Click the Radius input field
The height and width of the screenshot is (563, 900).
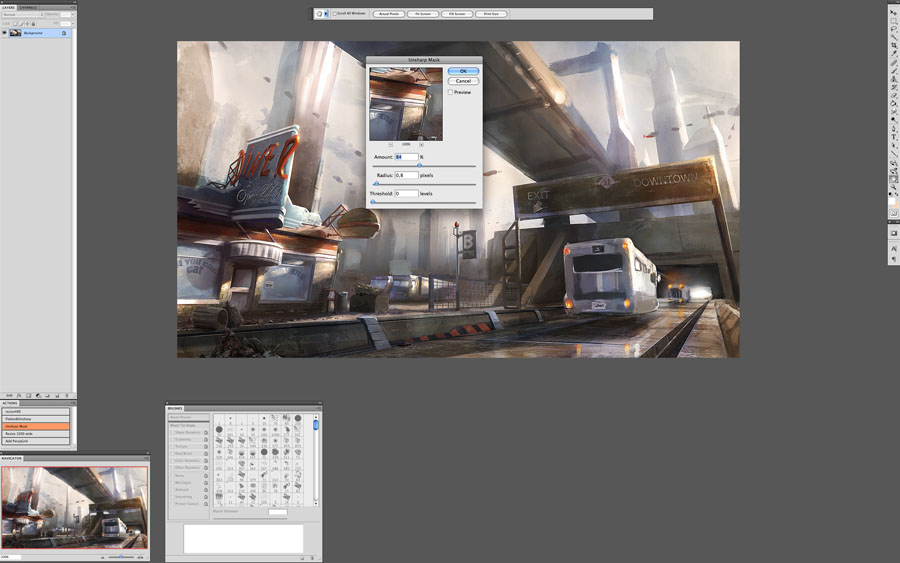(x=406, y=175)
